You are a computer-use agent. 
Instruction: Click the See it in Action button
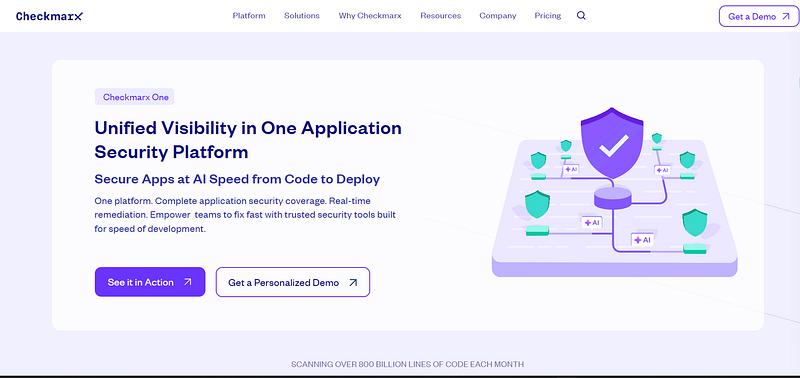click(x=150, y=282)
